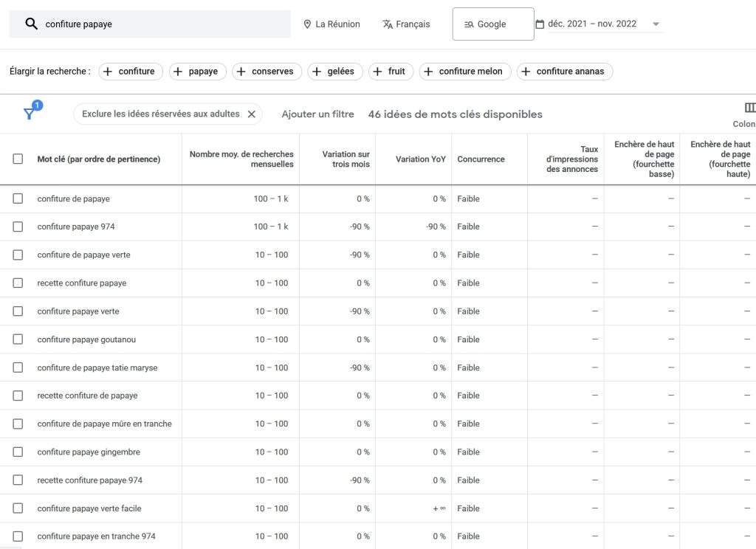Check the select-all checkbox in the table header
Viewport: 756px width, 549px height.
[x=18, y=159]
